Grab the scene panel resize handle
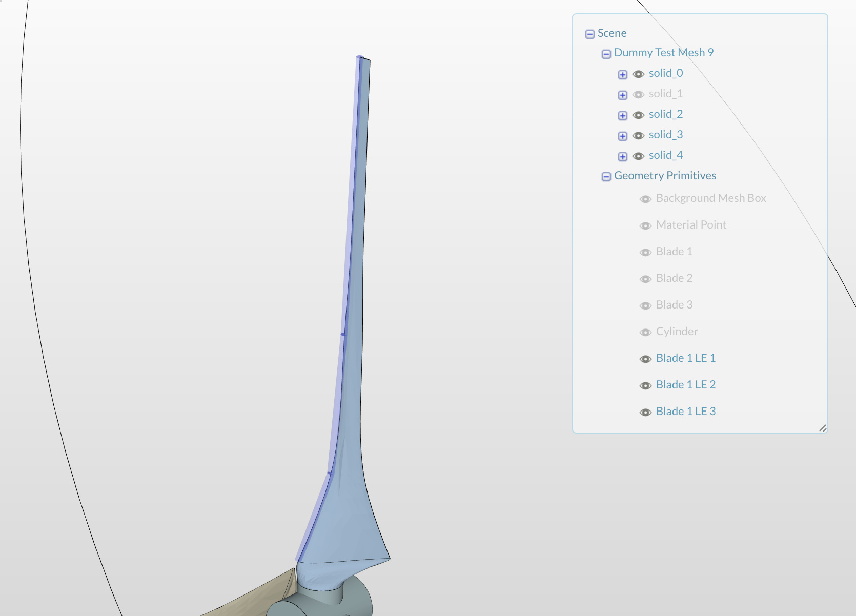The width and height of the screenshot is (856, 616). click(x=823, y=428)
